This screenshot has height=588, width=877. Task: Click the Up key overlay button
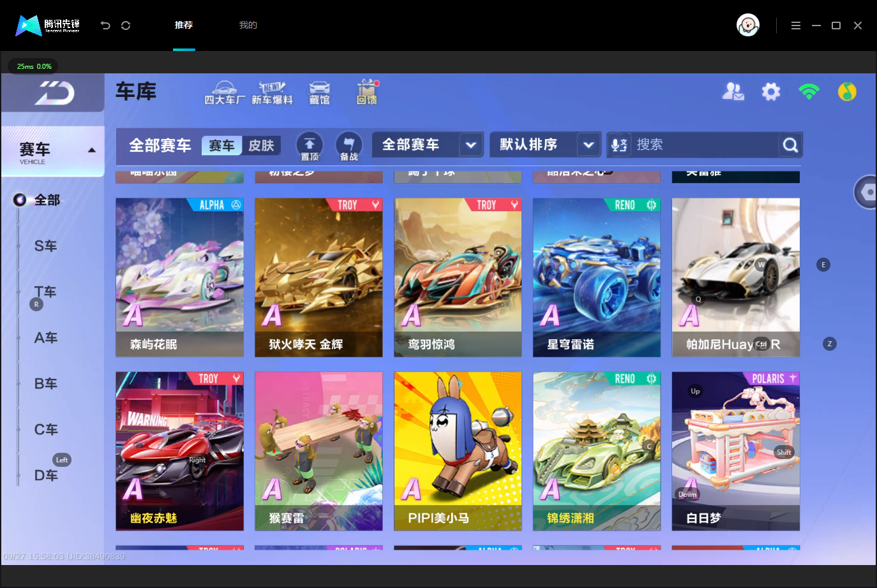[x=695, y=391]
